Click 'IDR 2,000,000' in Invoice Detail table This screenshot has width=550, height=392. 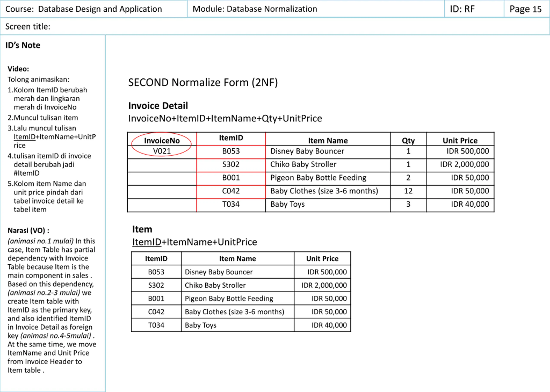click(x=464, y=164)
